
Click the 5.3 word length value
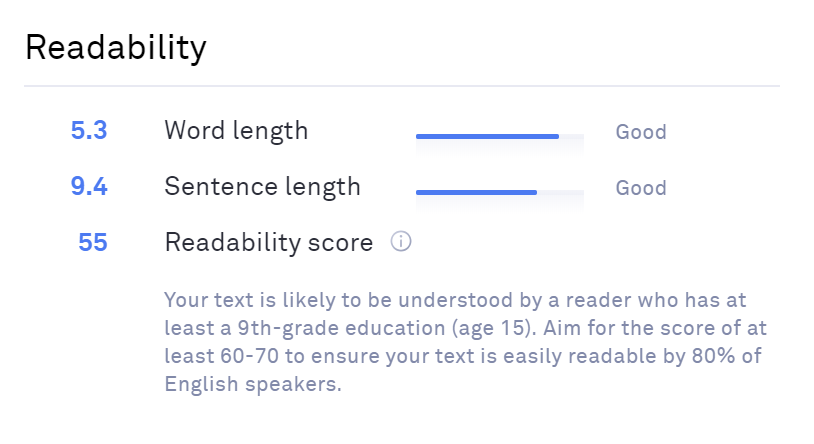coord(89,130)
